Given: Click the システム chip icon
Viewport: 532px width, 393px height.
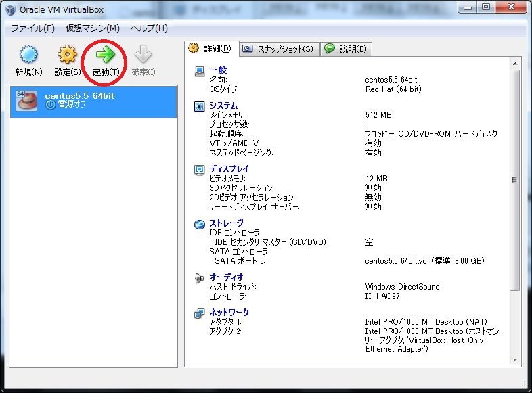Looking at the screenshot, I should point(200,106).
